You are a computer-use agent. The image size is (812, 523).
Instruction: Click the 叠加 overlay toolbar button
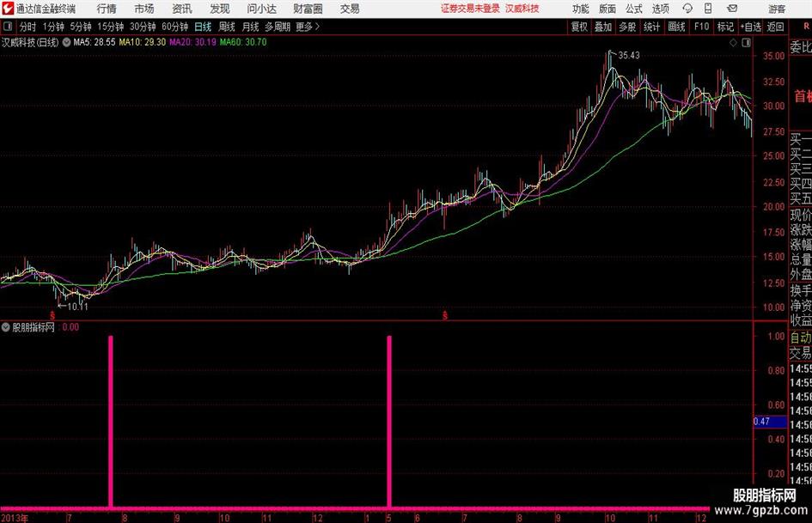[603, 27]
